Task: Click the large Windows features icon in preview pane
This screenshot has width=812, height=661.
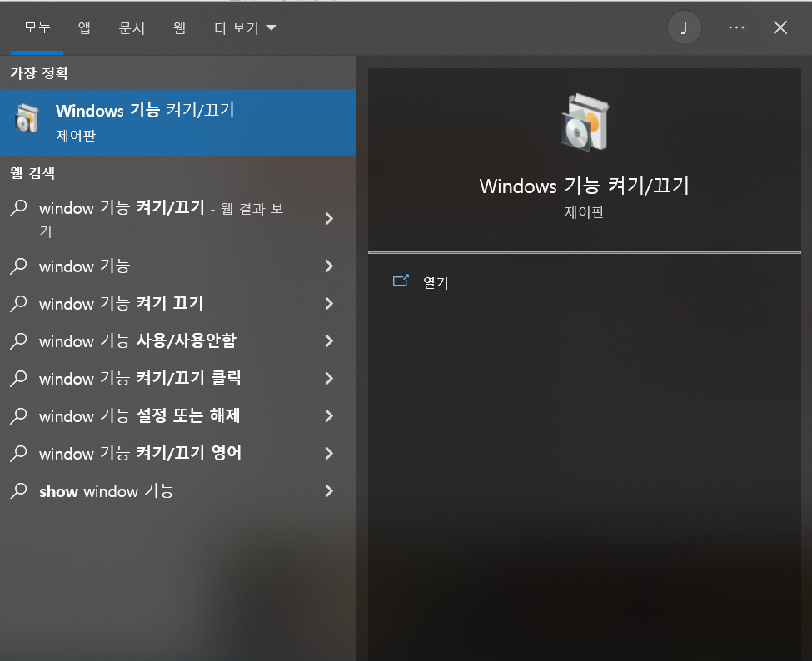Action: pos(585,122)
